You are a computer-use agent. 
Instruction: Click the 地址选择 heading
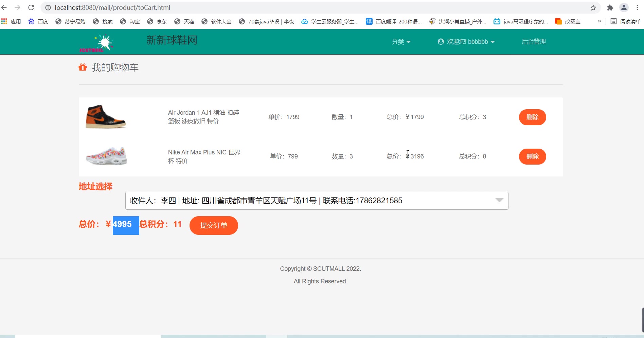point(95,186)
